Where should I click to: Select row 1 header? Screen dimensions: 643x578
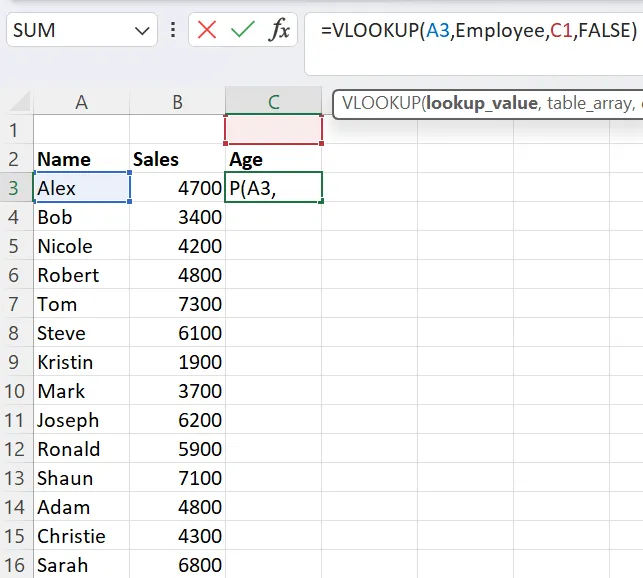click(16, 130)
